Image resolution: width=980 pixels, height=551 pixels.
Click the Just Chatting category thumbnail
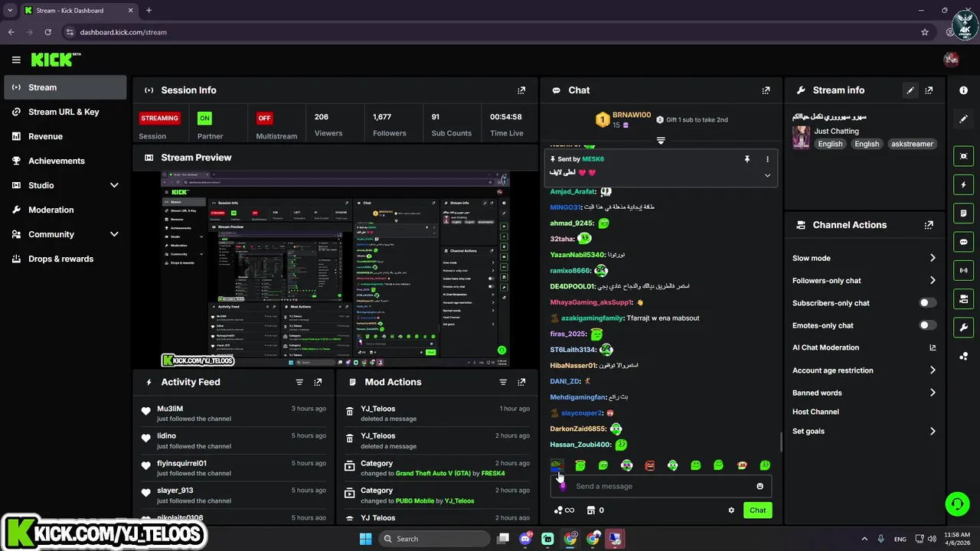tap(801, 137)
